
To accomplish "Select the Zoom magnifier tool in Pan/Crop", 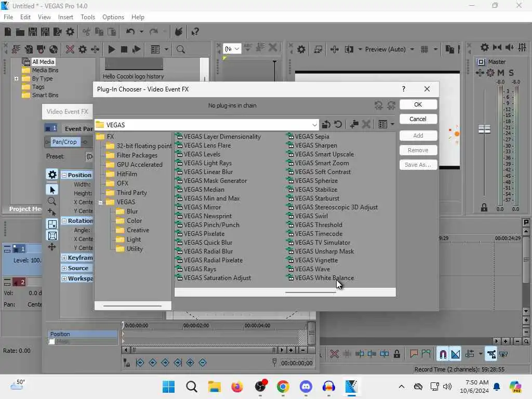I will 52,201.
